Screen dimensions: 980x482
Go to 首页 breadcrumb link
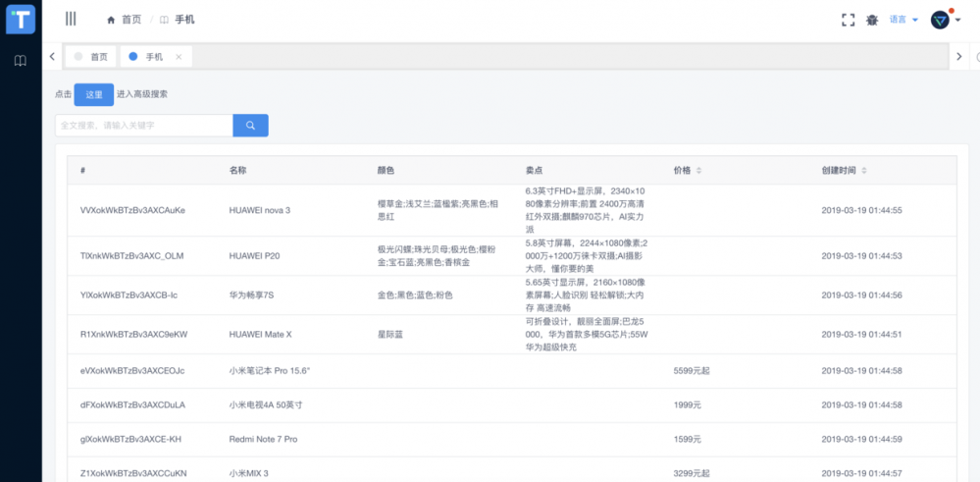pyautogui.click(x=131, y=20)
